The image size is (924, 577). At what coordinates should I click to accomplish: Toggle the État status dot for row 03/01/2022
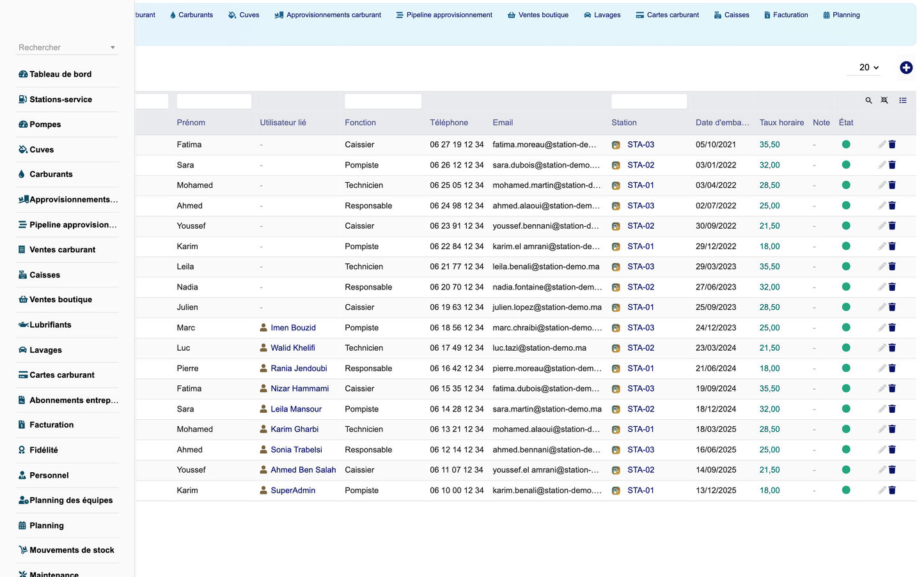point(846,165)
